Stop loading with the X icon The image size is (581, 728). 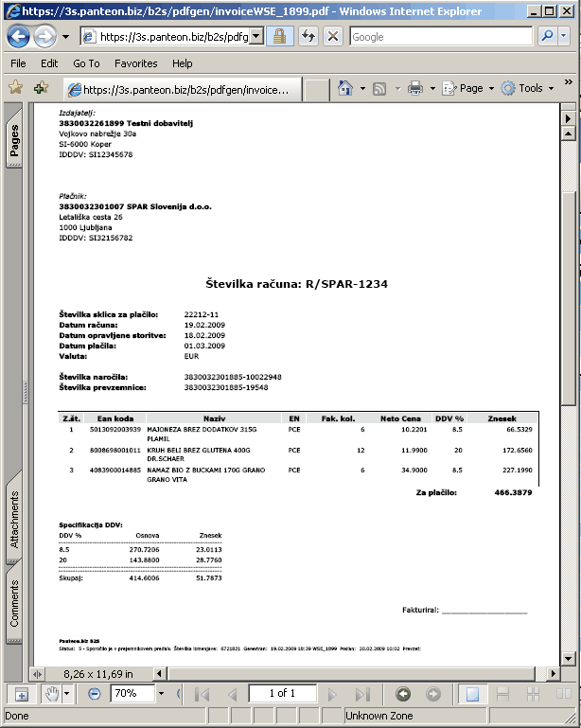tap(333, 36)
